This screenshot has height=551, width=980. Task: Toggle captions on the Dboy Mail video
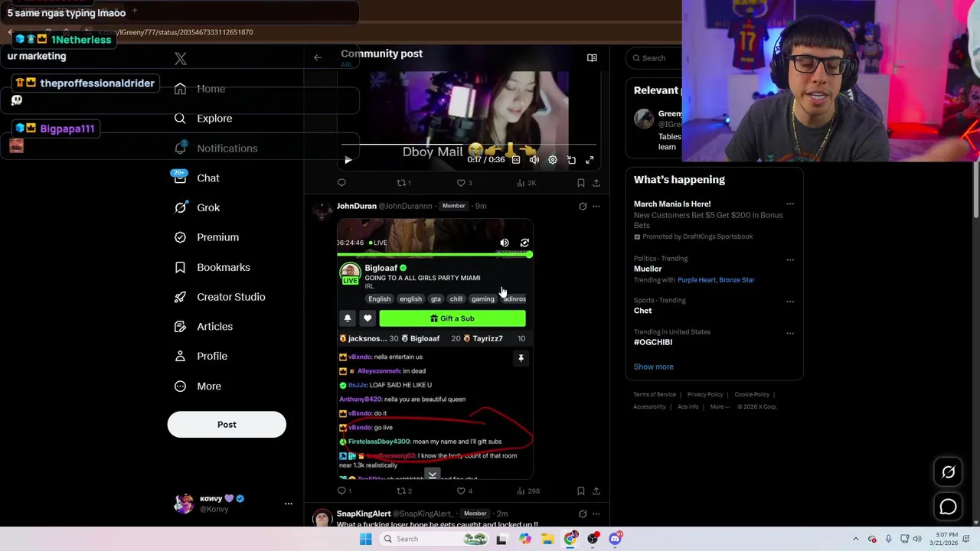click(516, 160)
